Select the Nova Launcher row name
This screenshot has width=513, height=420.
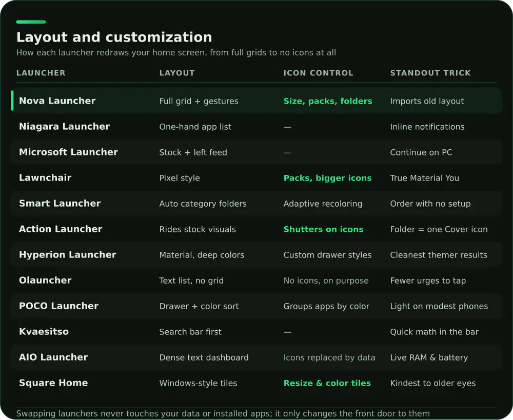click(x=57, y=101)
